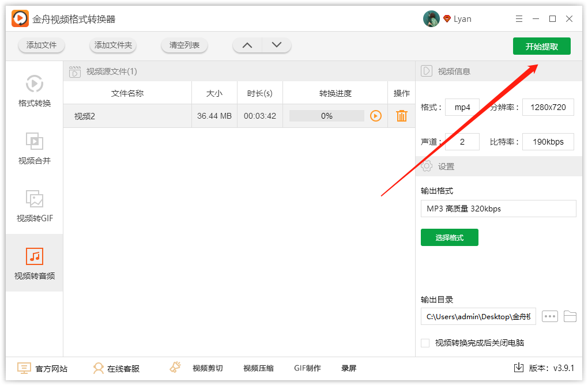Click the 视频信息 panel icon
588x386 pixels.
pos(427,71)
